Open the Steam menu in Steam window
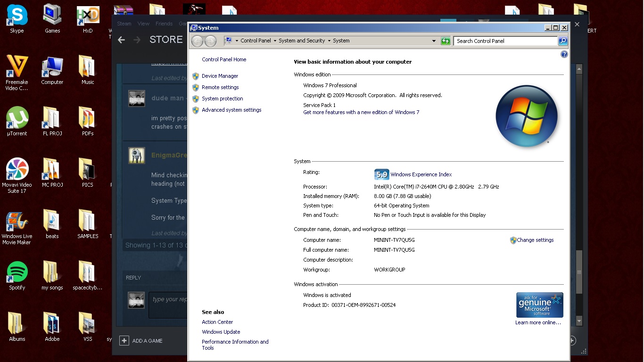This screenshot has width=644, height=362. tap(124, 24)
